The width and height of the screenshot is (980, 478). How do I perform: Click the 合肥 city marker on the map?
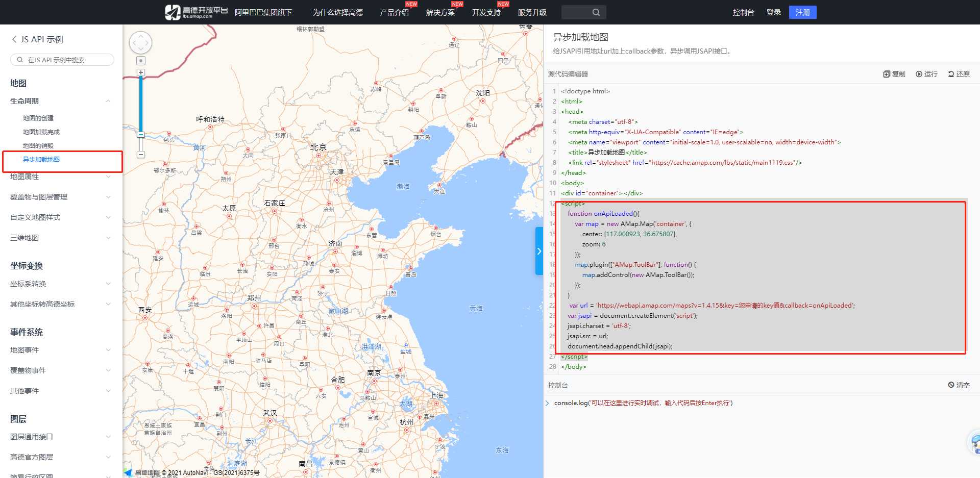coord(338,388)
